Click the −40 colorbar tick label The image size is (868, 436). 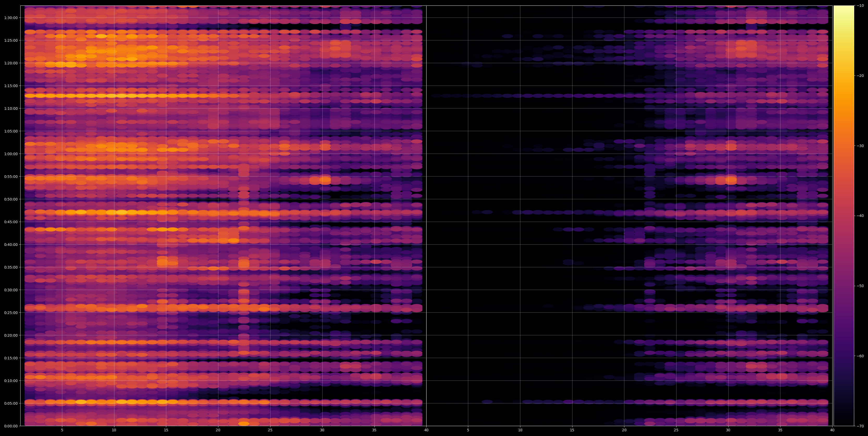pyautogui.click(x=860, y=216)
